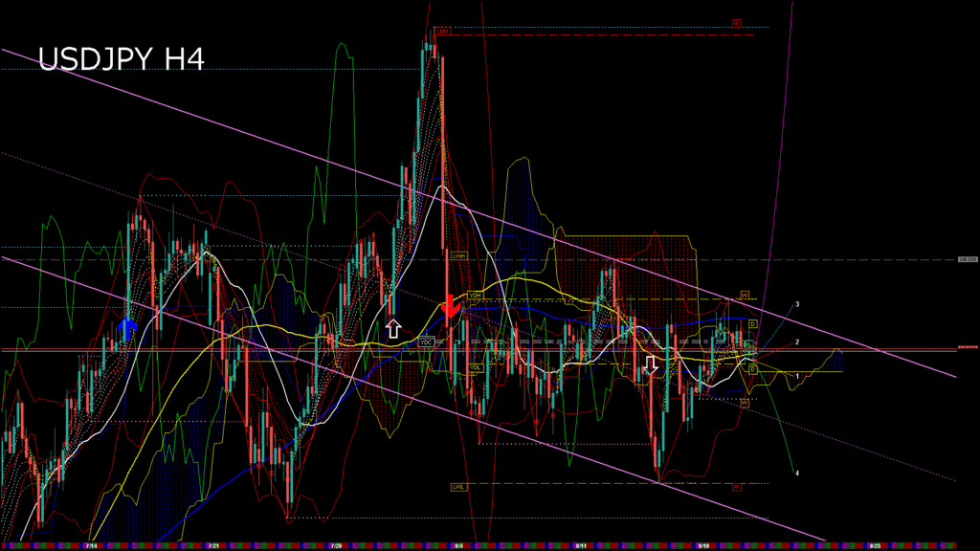Click the LWL level label
This screenshot has height=551, width=980.
[x=459, y=487]
